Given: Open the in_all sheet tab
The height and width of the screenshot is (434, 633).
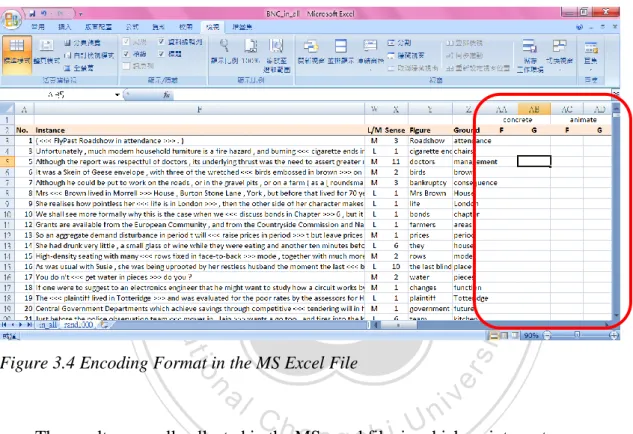Looking at the screenshot, I should point(47,325).
